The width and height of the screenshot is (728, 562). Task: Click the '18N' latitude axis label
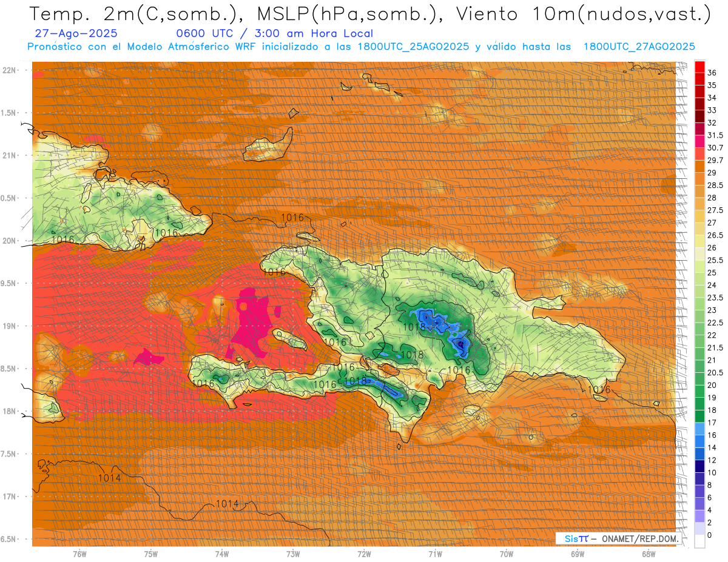(x=9, y=411)
